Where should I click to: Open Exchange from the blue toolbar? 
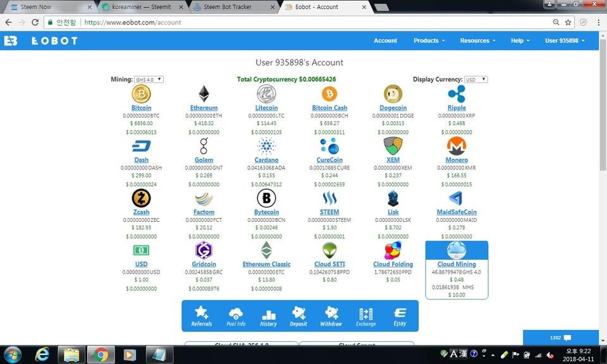(x=366, y=317)
